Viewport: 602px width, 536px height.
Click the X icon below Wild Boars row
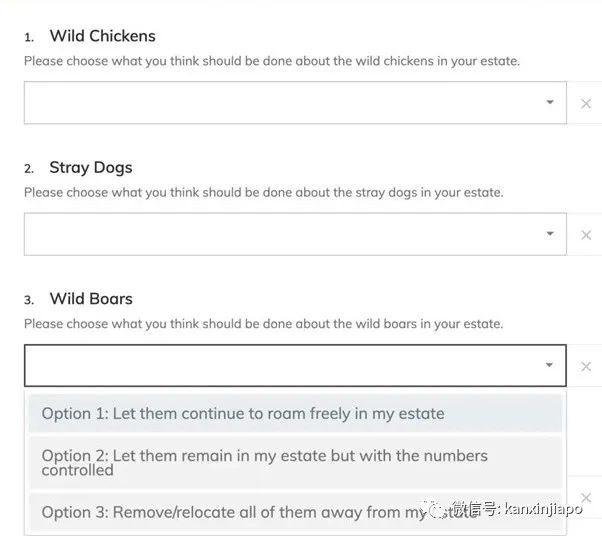click(x=586, y=497)
